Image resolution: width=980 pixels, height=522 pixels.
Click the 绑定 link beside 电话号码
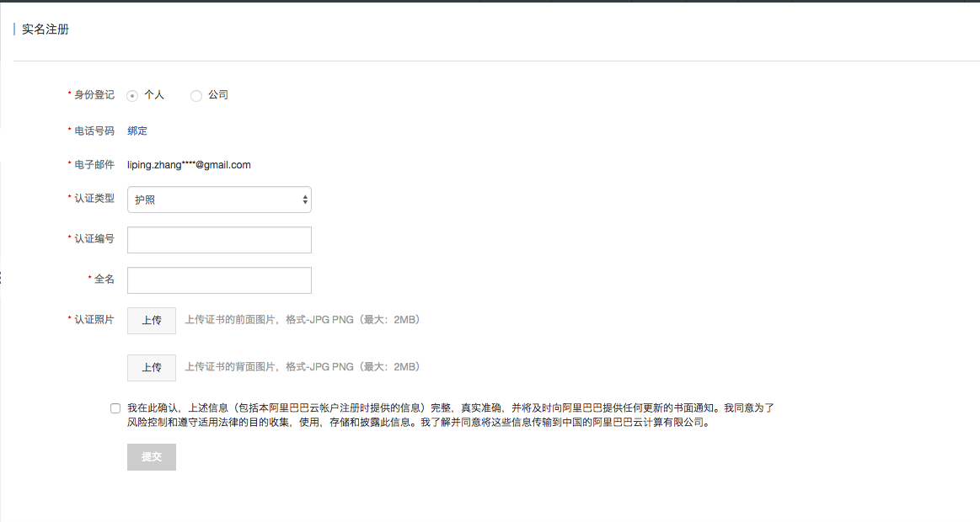pyautogui.click(x=137, y=130)
